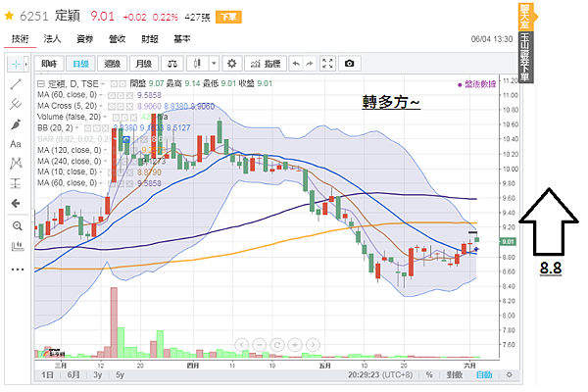Reset chart view with the circular refresh button
Viewport: 588px width, 392px height.
(277, 344)
